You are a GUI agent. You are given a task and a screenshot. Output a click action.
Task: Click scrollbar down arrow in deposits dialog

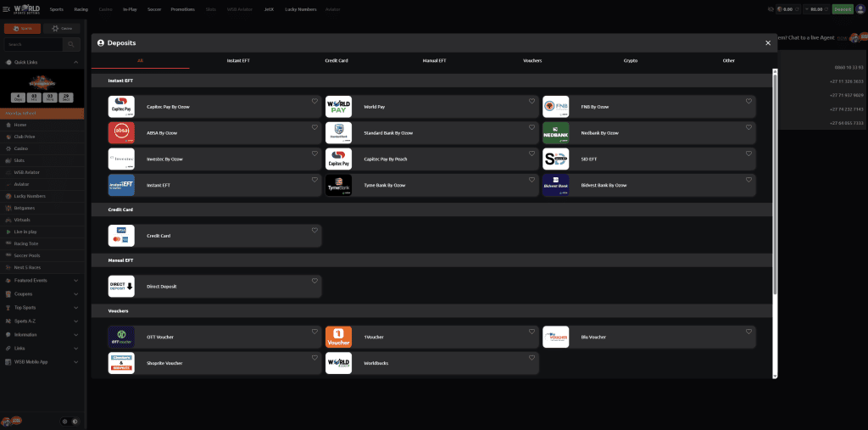775,376
